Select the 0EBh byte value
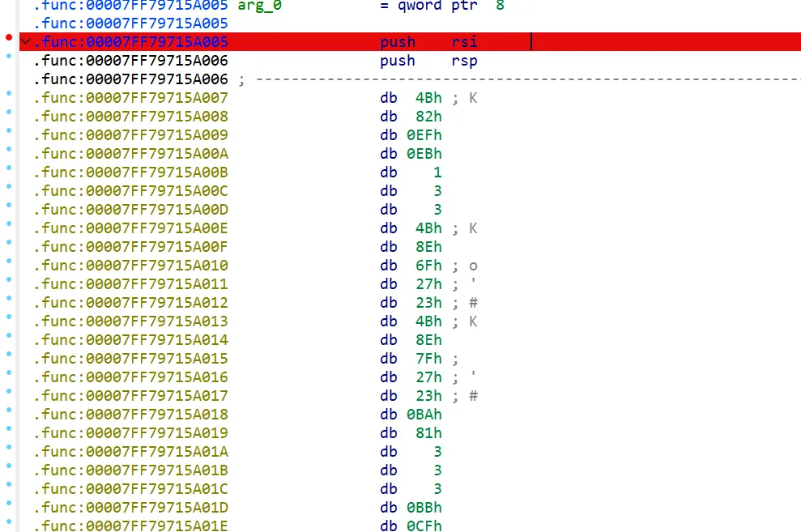801x532 pixels. click(428, 154)
